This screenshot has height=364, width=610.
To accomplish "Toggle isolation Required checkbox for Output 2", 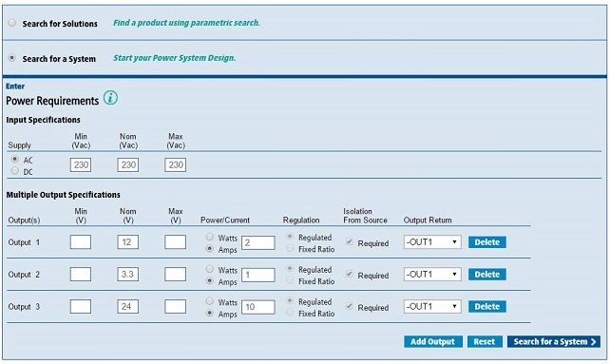I will pos(350,275).
